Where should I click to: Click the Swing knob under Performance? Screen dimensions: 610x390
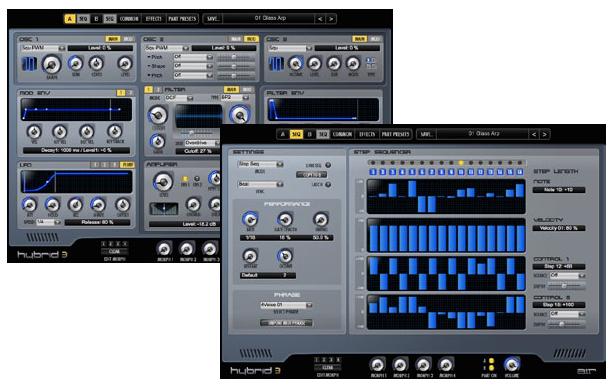pyautogui.click(x=321, y=219)
